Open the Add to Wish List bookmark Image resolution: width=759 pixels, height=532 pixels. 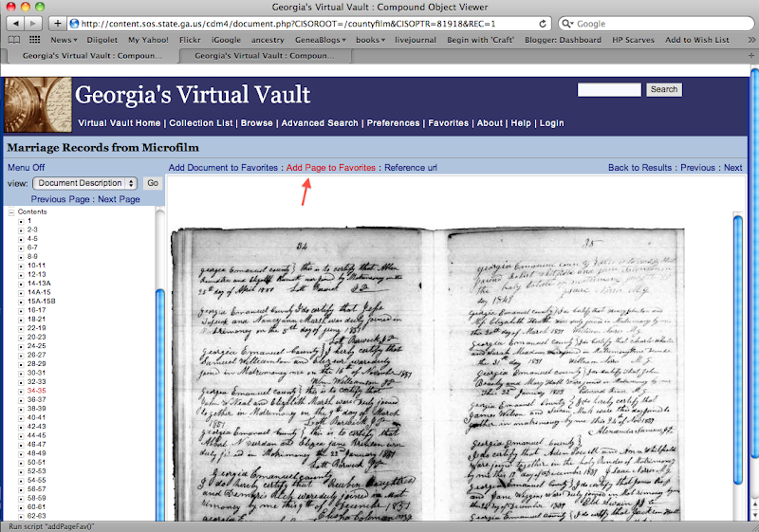(x=697, y=40)
